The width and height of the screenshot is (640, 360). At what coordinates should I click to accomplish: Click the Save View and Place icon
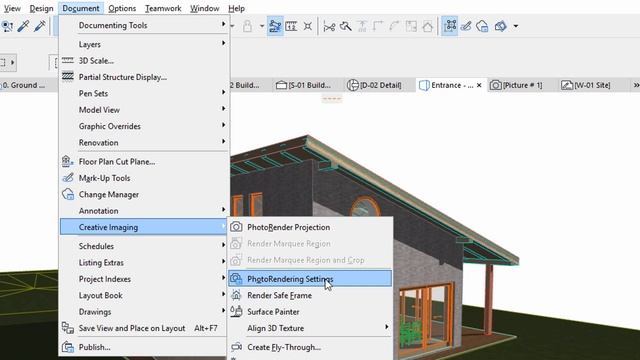(x=68, y=328)
